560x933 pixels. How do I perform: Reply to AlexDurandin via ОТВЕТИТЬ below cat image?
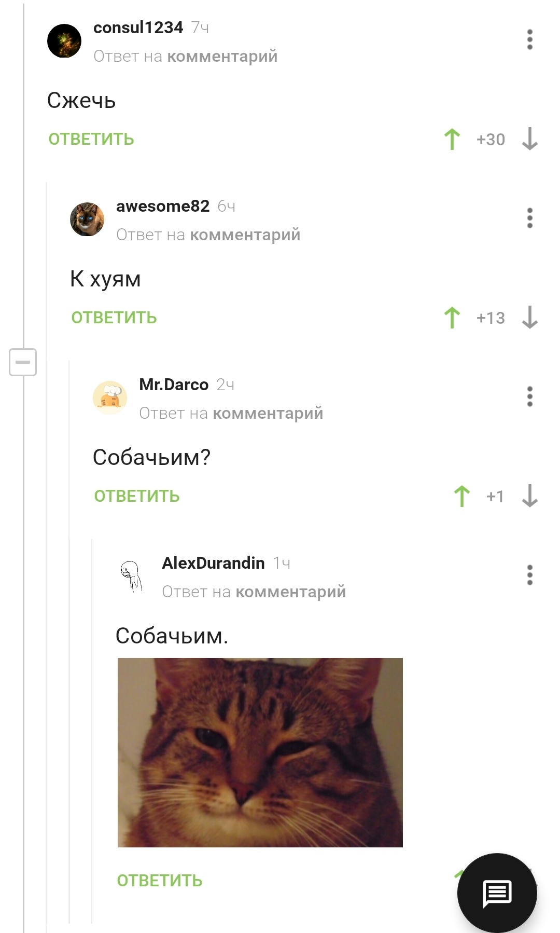pos(160,881)
